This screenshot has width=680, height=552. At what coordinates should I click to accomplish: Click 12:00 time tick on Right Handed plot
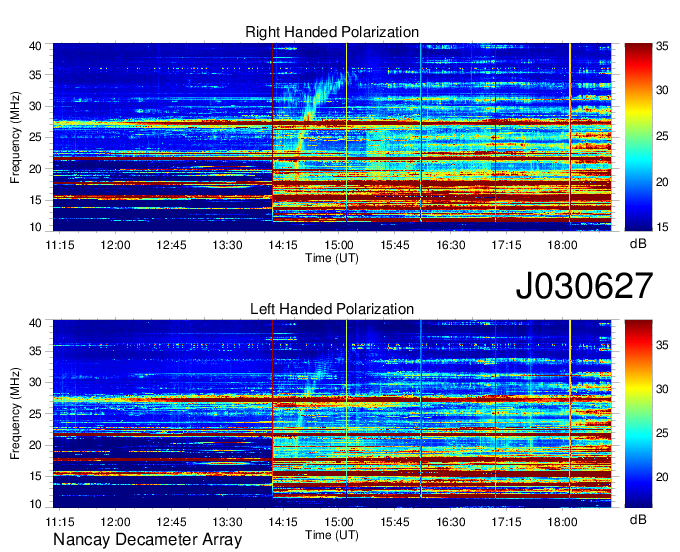115,245
